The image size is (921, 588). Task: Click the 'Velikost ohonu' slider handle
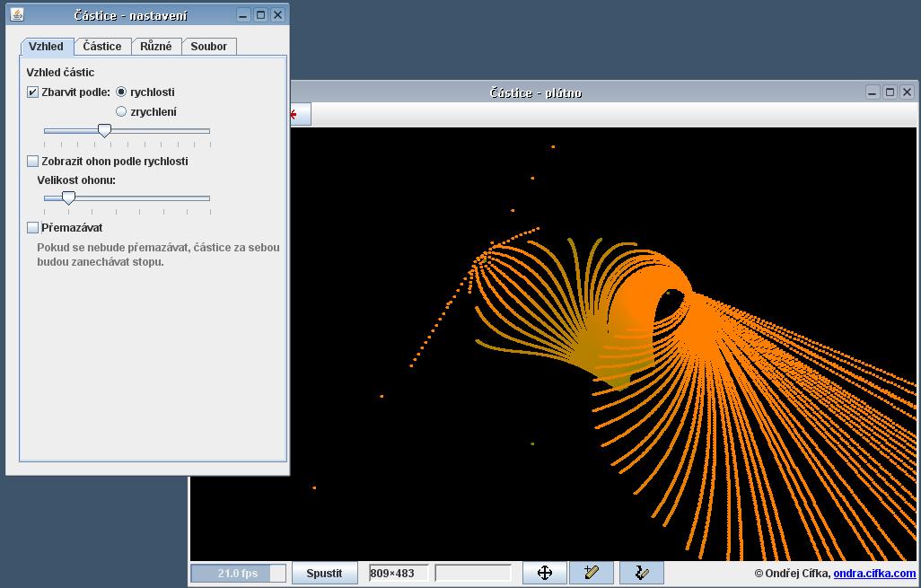(68, 197)
